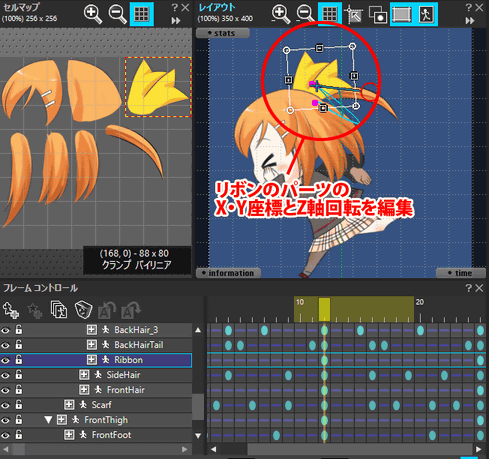This screenshot has width=489, height=459.
Task: Click the copy parts icon in Frame Control
Action: 59,310
